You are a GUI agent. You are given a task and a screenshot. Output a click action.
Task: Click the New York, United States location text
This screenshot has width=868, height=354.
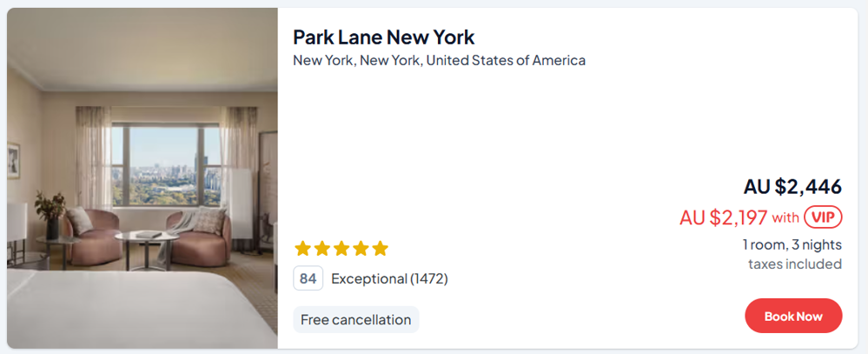tap(439, 61)
